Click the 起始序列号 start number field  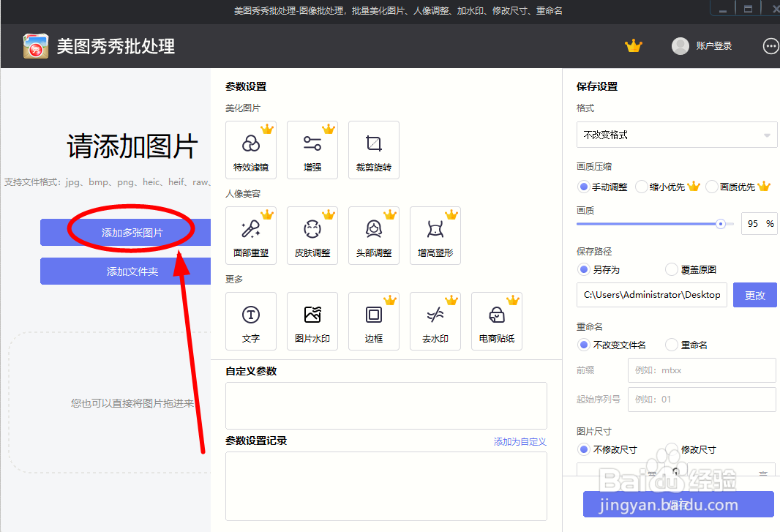tap(702, 399)
